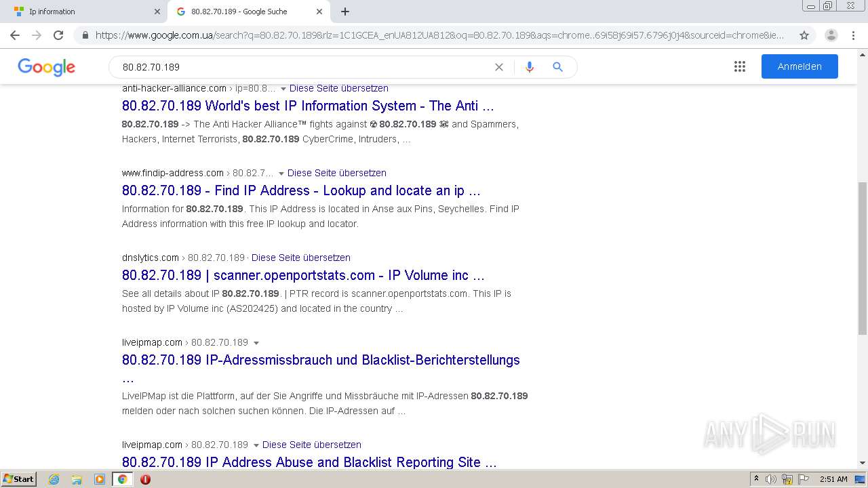Close the Google Suche tab

coord(319,12)
